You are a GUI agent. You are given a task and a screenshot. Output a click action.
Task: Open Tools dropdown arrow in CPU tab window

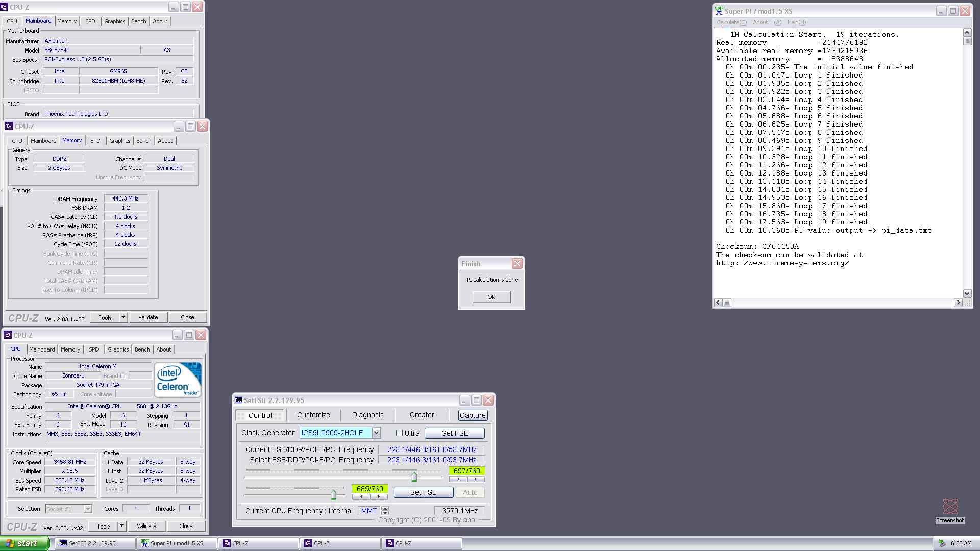121,526
